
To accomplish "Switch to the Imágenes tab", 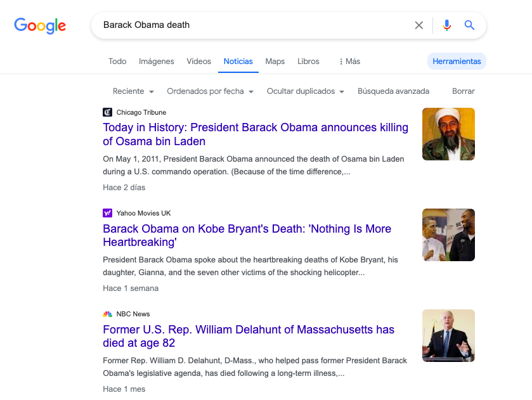I will click(157, 61).
